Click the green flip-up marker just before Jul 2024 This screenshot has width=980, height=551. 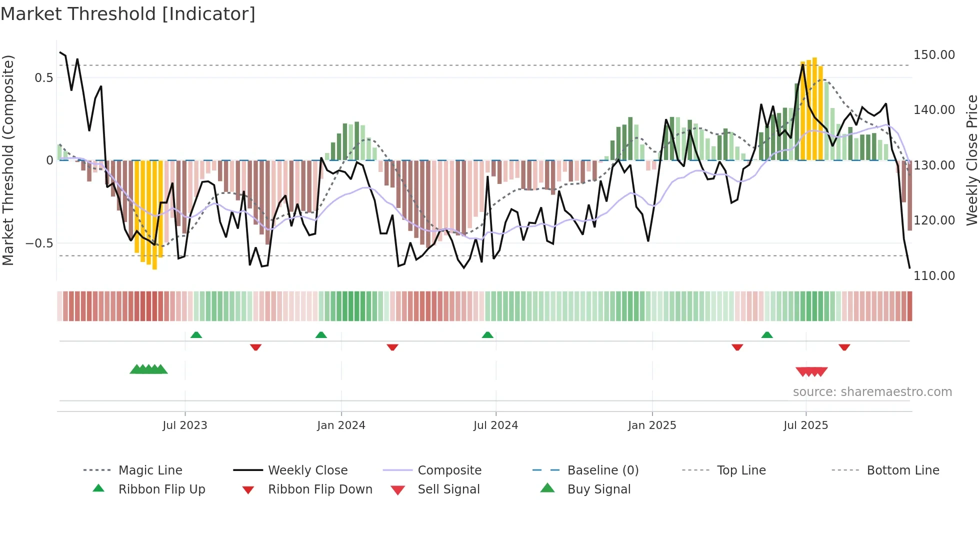[487, 335]
